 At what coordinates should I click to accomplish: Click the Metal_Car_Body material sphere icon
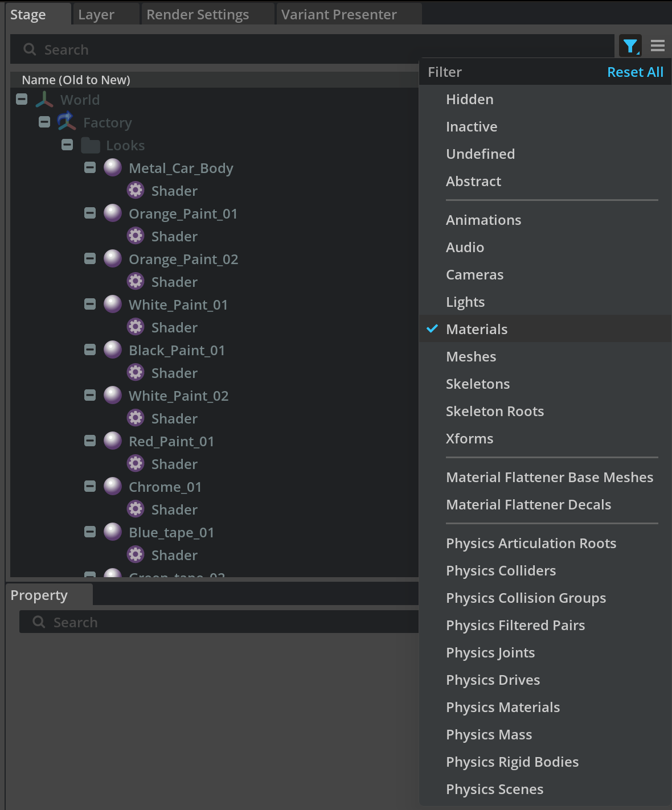point(113,167)
